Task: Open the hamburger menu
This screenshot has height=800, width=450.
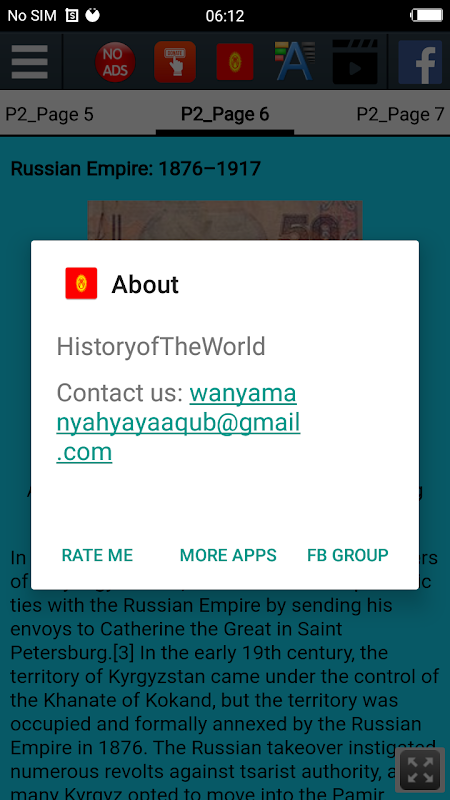Action: (30, 62)
